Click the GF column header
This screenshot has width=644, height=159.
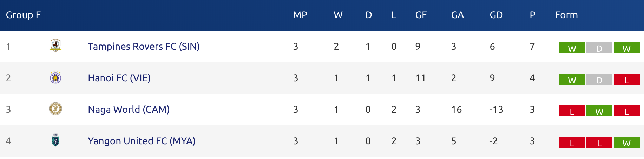point(421,15)
